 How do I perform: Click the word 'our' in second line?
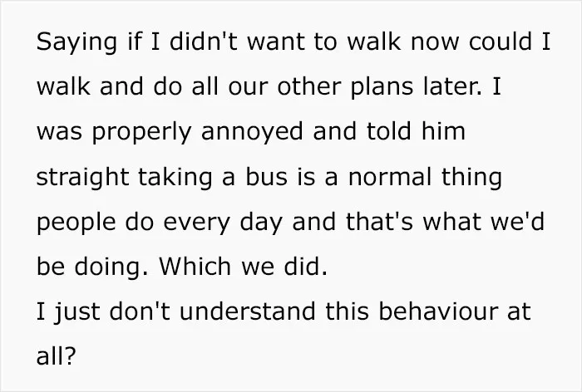pos(248,87)
